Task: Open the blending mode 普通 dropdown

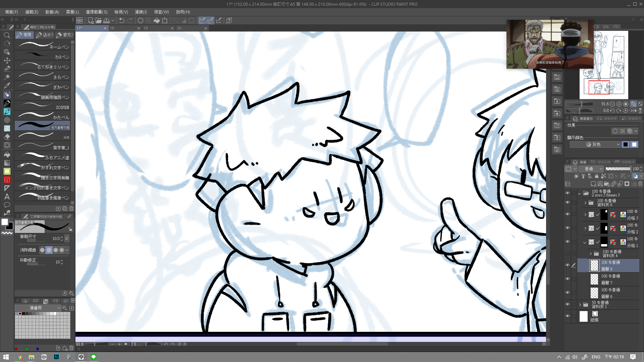Action: 592,169
